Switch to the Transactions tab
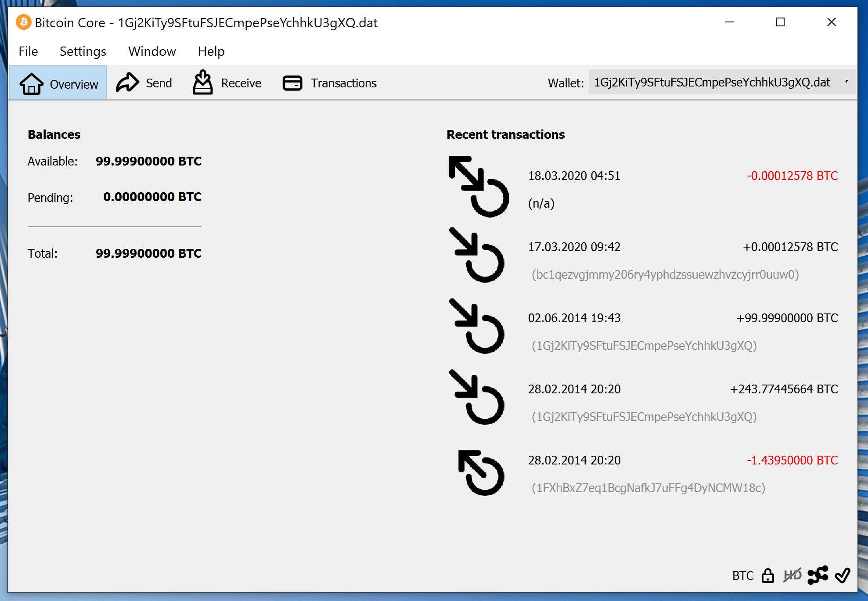 pos(330,83)
